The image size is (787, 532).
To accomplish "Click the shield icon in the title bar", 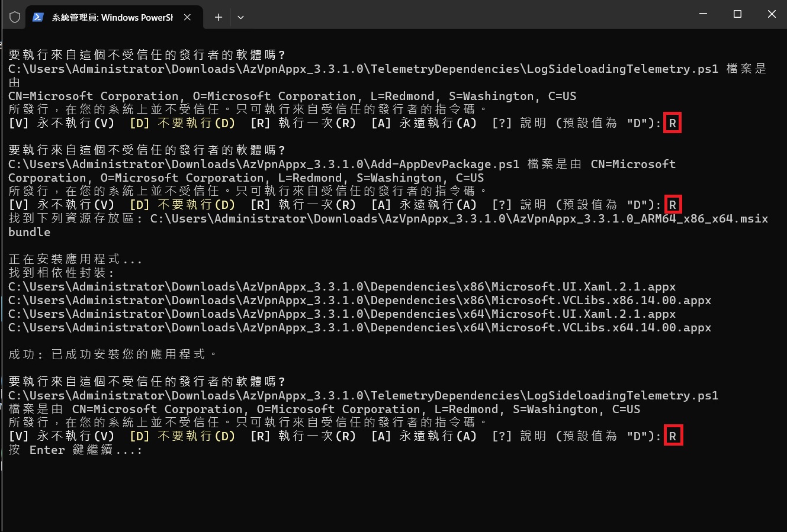I will point(14,17).
